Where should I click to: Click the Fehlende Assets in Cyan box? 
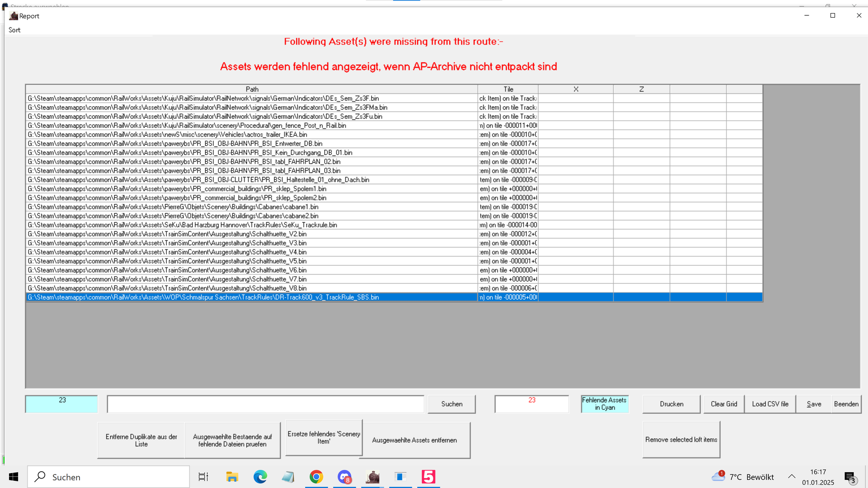coord(604,404)
